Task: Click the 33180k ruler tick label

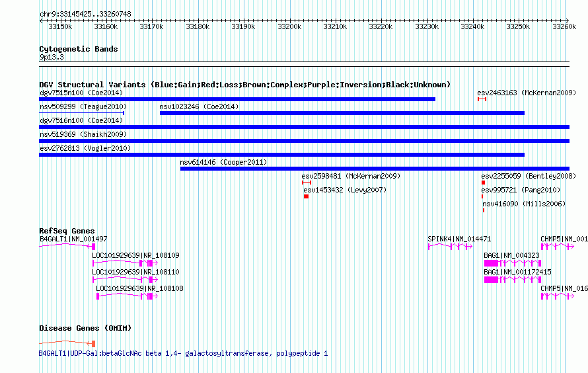Action: [198, 26]
